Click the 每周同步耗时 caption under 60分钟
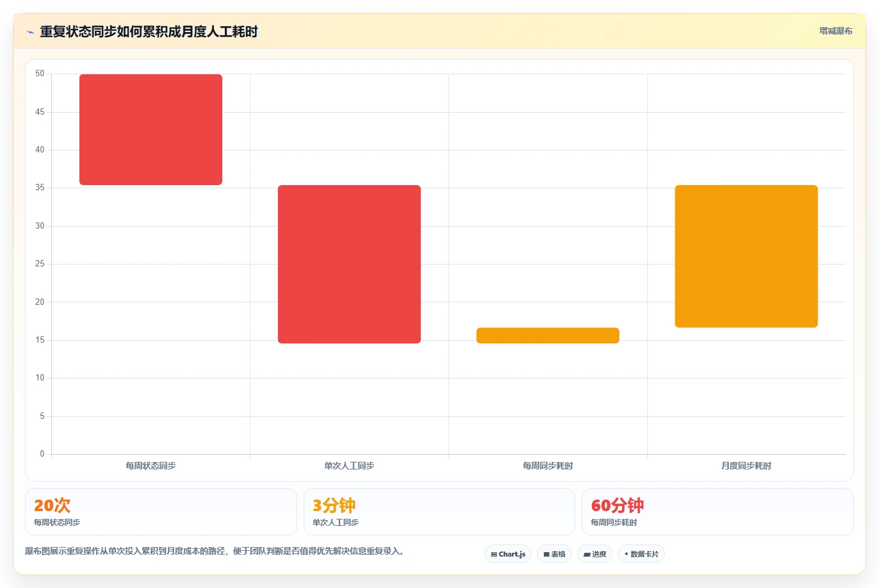Screen dimensions: 879x588 [614, 523]
